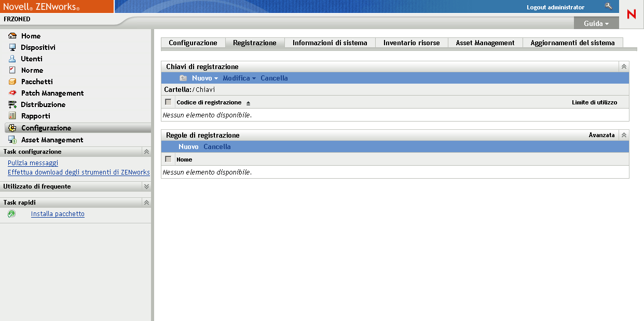Open the Home section icon
The width and height of the screenshot is (644, 321).
pyautogui.click(x=12, y=36)
